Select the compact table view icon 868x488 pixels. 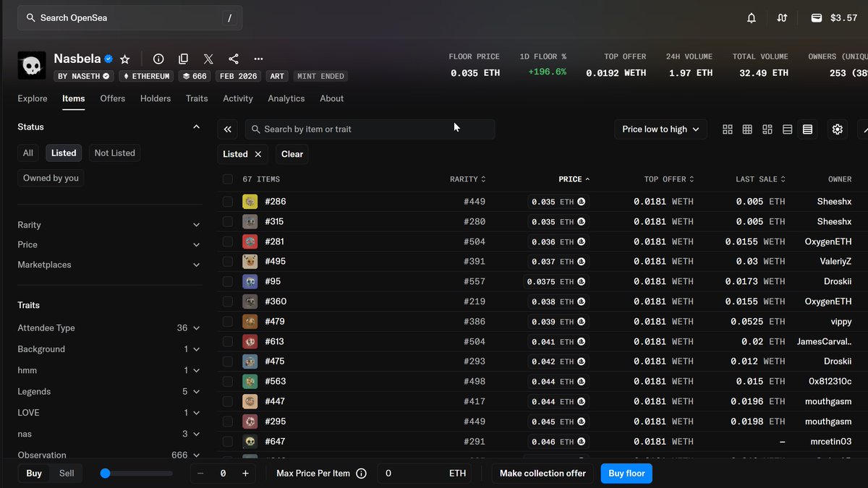click(x=807, y=129)
